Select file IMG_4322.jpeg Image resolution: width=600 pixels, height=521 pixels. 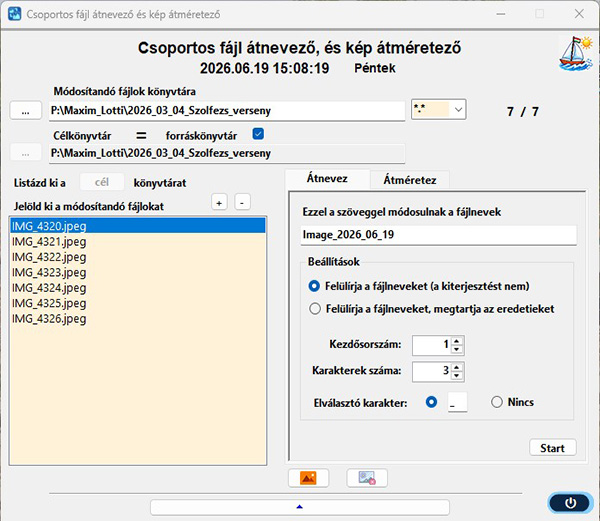pyautogui.click(x=138, y=257)
